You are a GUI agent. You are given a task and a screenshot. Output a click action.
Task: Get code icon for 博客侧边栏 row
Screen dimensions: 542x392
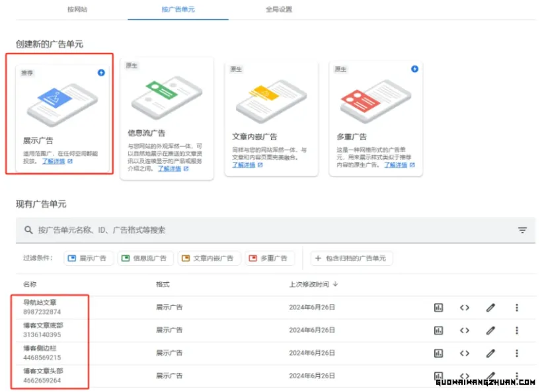[465, 353]
